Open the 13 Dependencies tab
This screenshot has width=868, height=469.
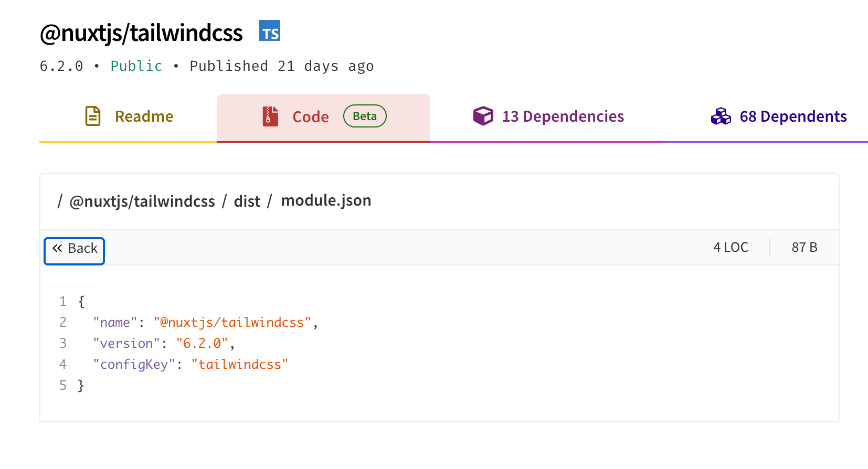(x=548, y=117)
